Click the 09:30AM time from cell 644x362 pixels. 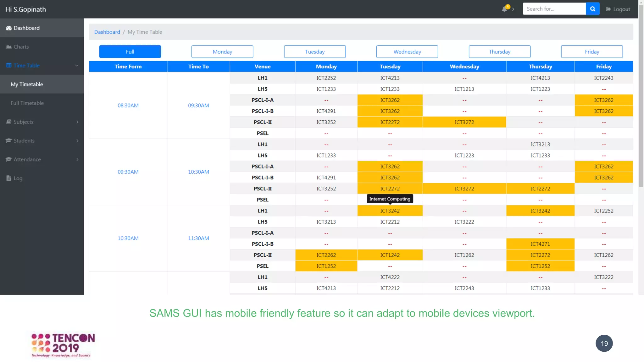pos(128,172)
